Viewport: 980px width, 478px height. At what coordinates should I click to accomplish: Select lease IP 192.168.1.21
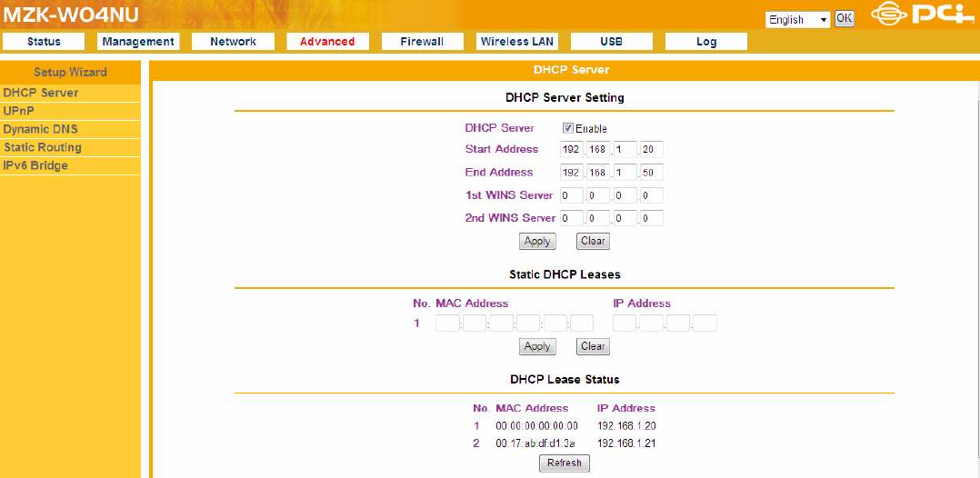[x=626, y=443]
